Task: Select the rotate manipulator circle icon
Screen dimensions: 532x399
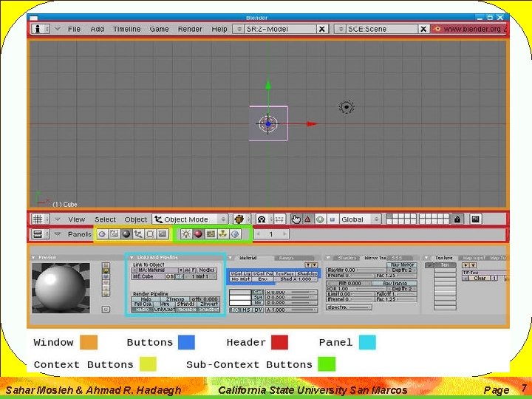Action: pyautogui.click(x=320, y=219)
